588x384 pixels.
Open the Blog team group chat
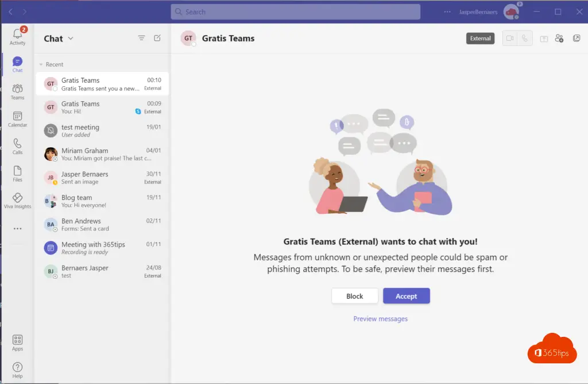pos(102,201)
